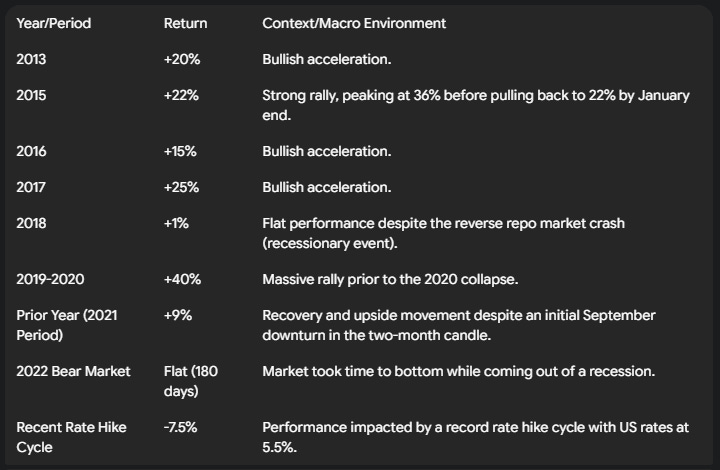The image size is (720, 470).
Task: Click the +15% return value
Action: pyautogui.click(x=180, y=151)
